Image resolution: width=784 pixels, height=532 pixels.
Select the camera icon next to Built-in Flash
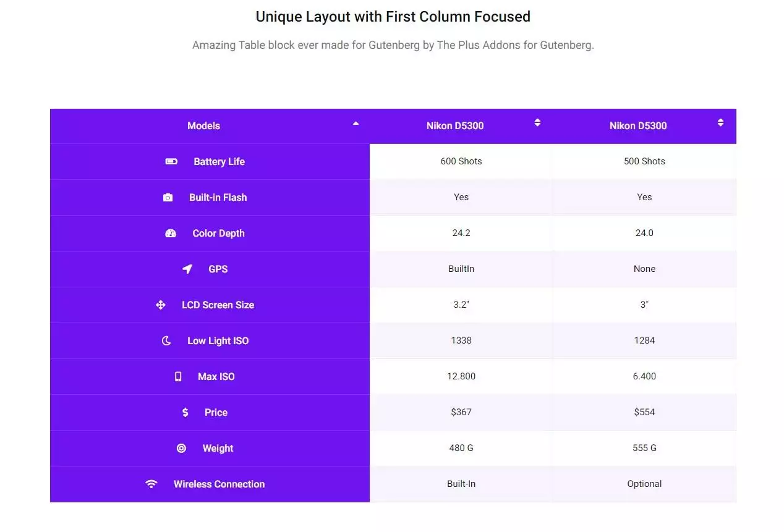pyautogui.click(x=168, y=197)
